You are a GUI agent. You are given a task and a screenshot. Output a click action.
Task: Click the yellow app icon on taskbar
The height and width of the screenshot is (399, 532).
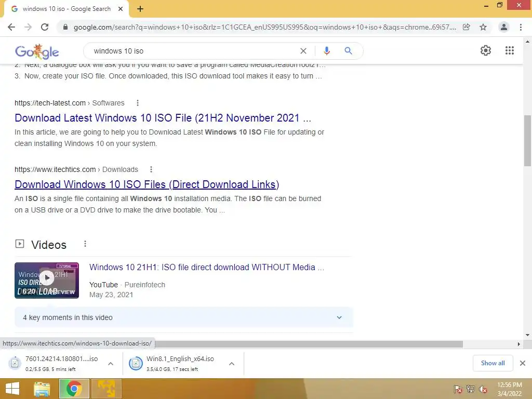click(x=106, y=389)
